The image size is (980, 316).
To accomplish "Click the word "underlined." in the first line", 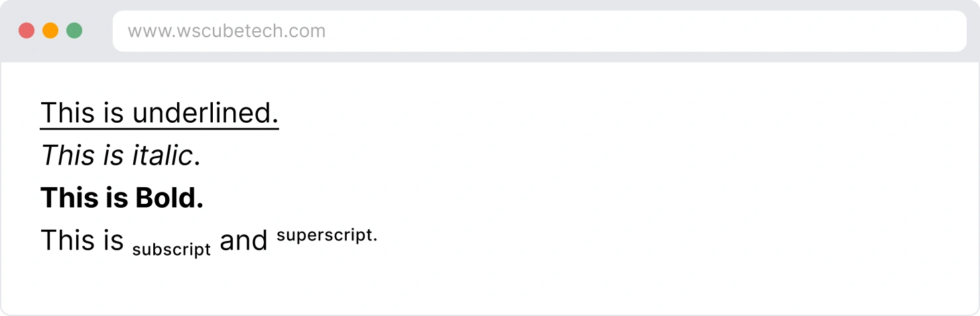I will 206,113.
